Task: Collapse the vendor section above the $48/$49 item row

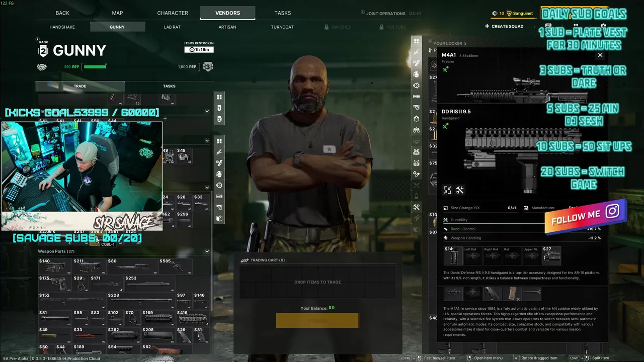Action: 207,141
